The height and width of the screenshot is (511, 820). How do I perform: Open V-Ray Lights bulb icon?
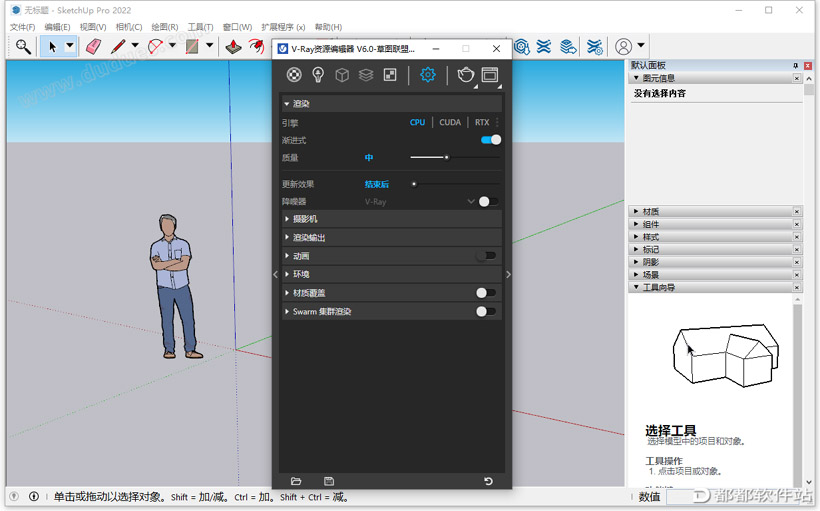tap(318, 75)
